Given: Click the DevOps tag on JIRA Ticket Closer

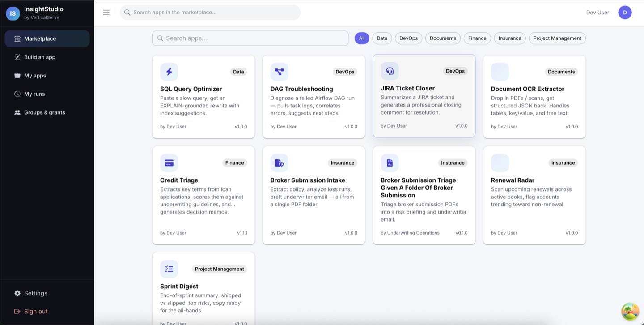Looking at the screenshot, I should click(455, 71).
